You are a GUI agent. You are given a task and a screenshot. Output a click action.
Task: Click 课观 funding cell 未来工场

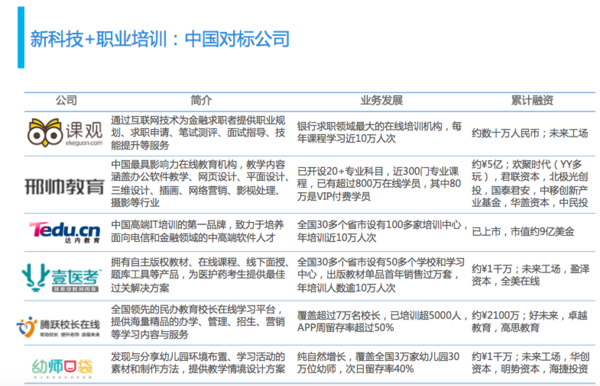pos(569,133)
